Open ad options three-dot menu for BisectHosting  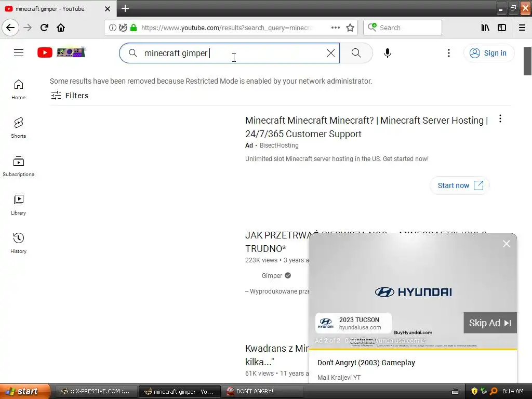tap(500, 119)
